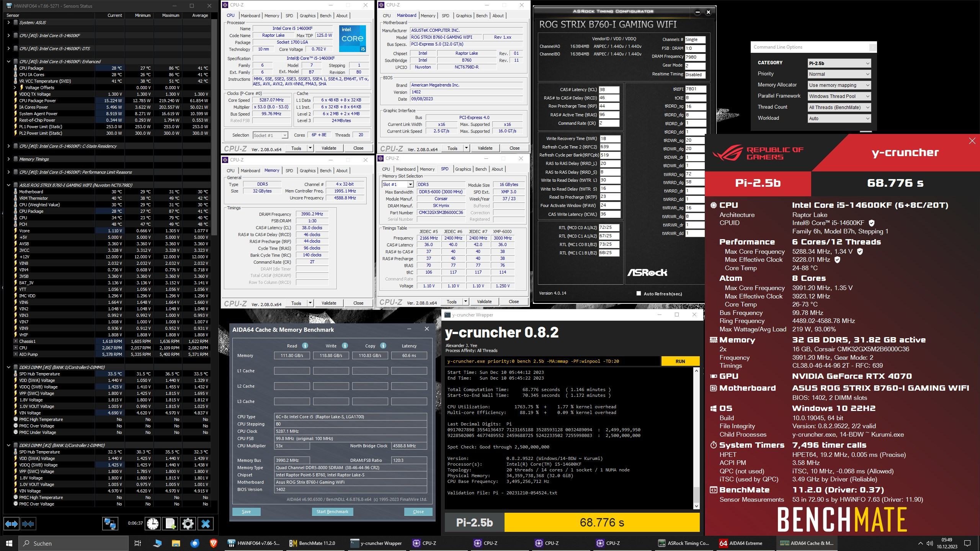The width and height of the screenshot is (980, 551).
Task: Open Task View in taskbar
Action: (138, 543)
